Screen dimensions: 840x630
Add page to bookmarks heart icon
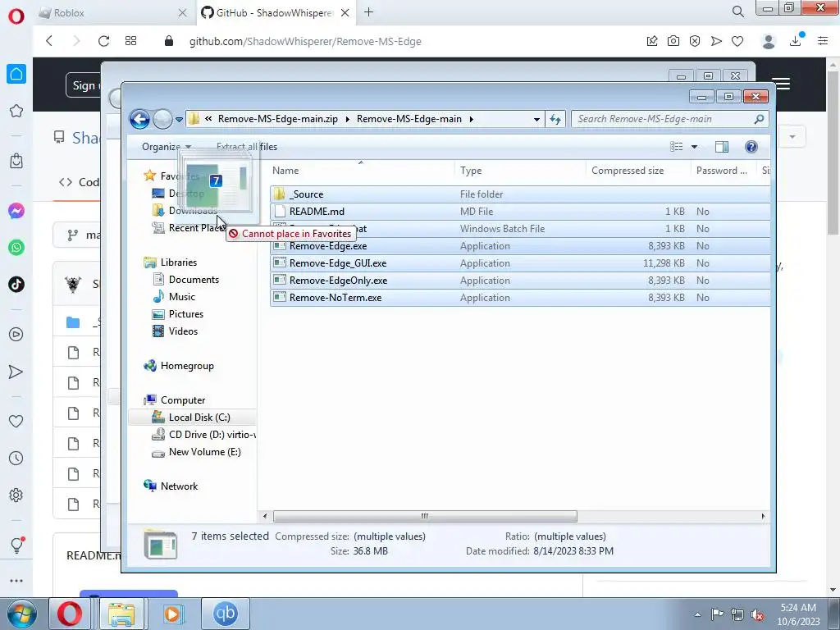pyautogui.click(x=737, y=41)
